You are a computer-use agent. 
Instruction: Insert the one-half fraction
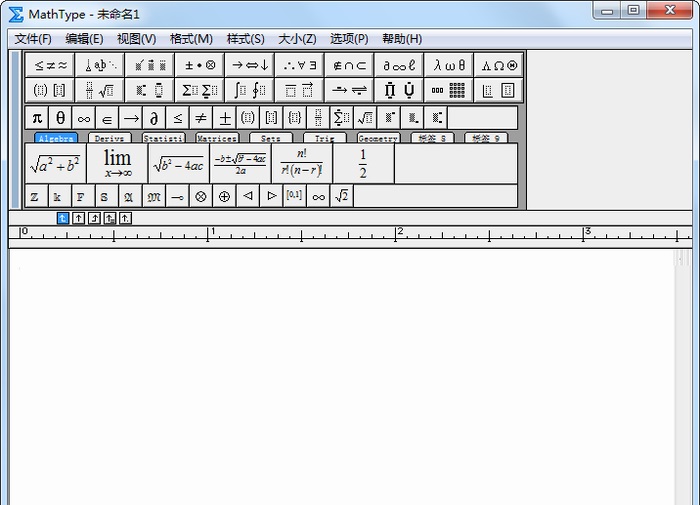pos(362,163)
